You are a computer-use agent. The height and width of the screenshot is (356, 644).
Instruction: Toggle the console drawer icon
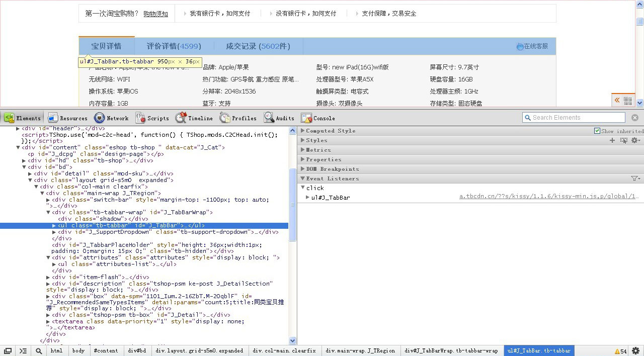23,350
